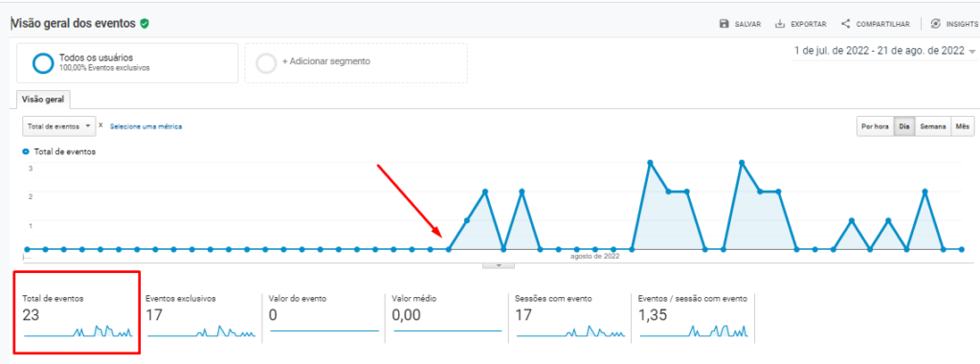
Task: Select the Valor médio 0,00 scorecard
Action: click(x=447, y=317)
